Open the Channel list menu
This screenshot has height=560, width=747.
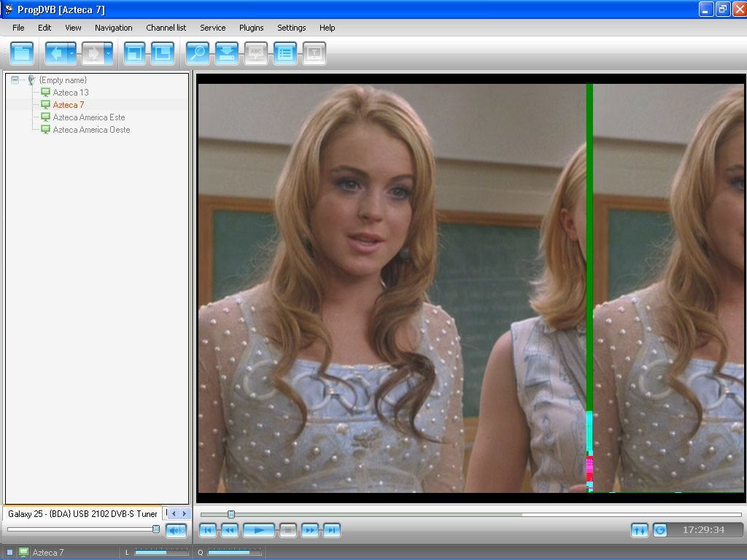166,28
